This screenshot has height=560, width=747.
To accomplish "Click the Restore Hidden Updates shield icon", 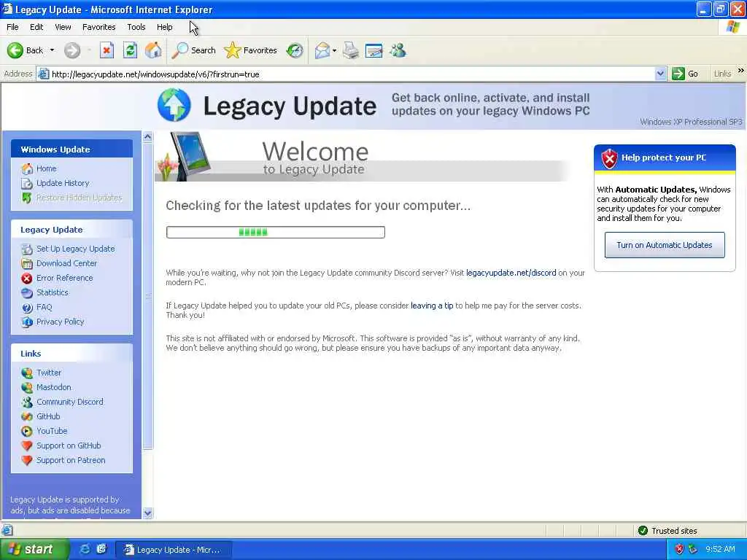I will coord(27,198).
